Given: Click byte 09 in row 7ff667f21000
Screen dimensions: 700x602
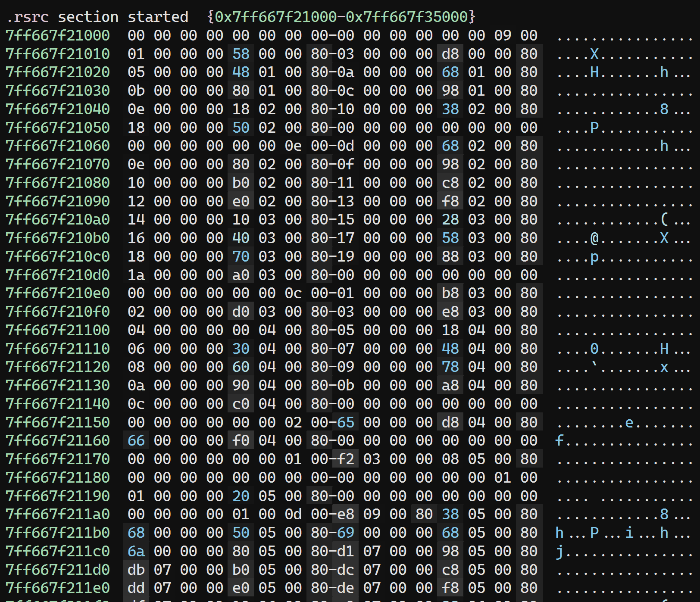Looking at the screenshot, I should point(503,35).
